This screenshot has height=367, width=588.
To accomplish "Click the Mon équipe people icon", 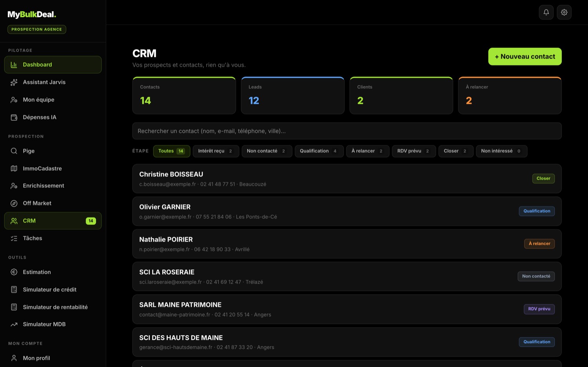I will point(14,100).
